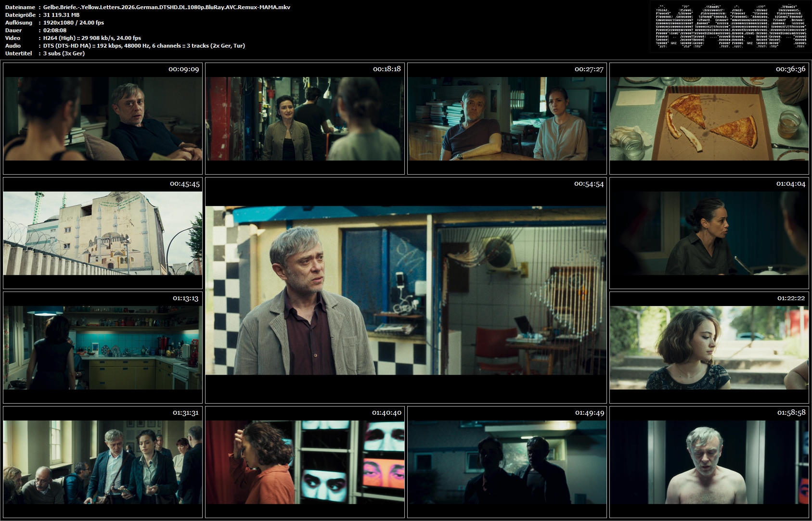
Task: Select the thumbnail timestamped 01:04:04
Action: (x=709, y=233)
